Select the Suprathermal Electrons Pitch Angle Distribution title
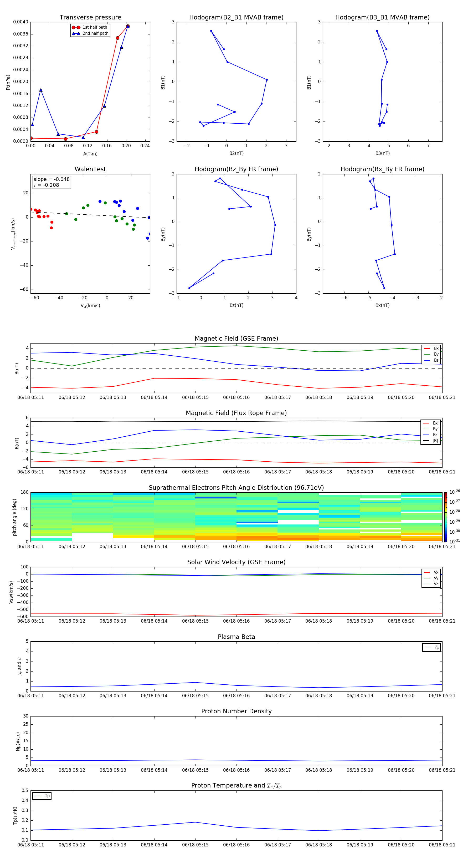The height and width of the screenshot is (868, 473). 236,488
